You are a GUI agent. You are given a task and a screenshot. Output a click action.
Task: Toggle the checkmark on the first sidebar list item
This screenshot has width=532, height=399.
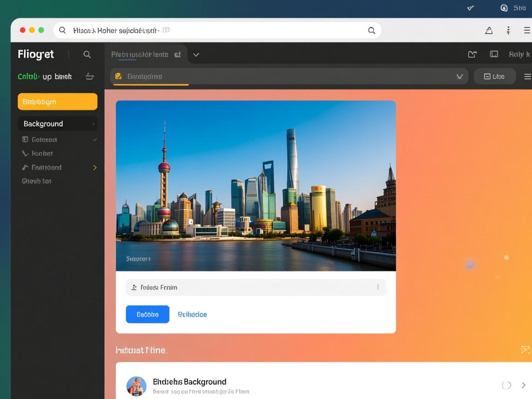95,139
